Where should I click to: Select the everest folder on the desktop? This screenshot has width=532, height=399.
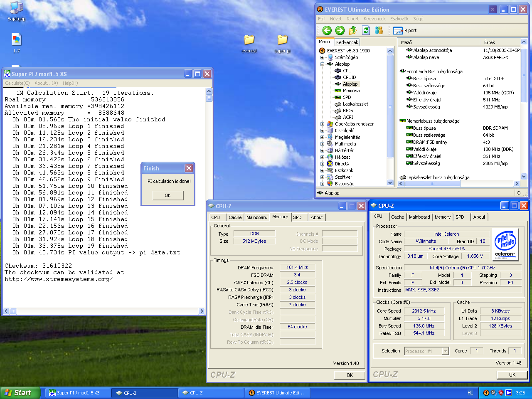click(249, 44)
